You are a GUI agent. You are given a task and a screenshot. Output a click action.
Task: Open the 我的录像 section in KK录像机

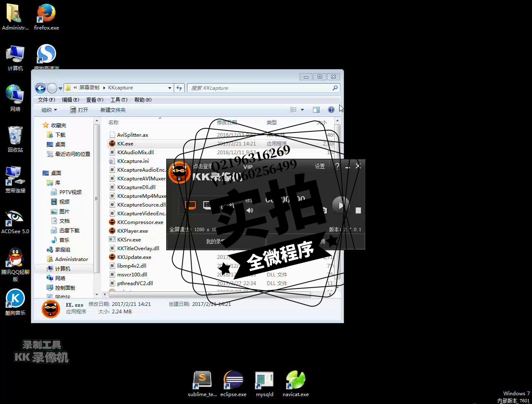pyautogui.click(x=216, y=241)
